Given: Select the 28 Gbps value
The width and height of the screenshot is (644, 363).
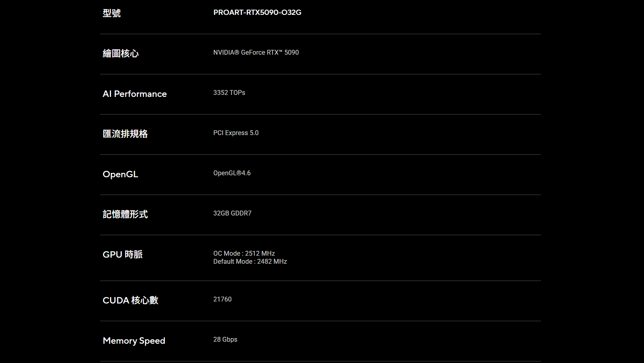Looking at the screenshot, I should click(x=225, y=339).
